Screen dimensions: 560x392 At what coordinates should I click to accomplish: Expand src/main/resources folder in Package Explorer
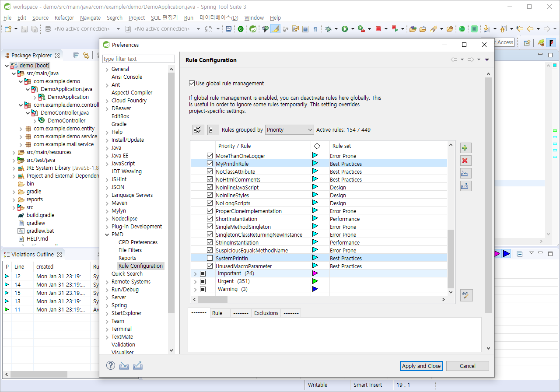tap(14, 152)
